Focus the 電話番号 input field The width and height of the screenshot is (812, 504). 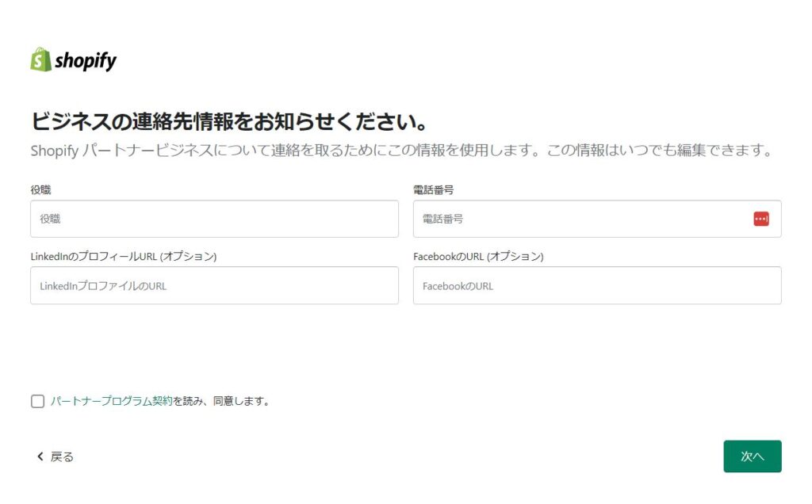[x=597, y=219]
